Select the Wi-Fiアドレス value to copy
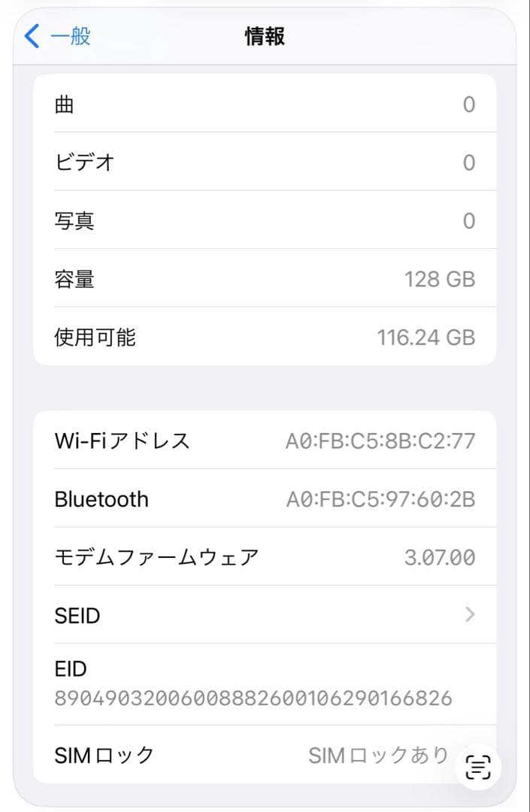The width and height of the screenshot is (530, 812). coord(381,441)
